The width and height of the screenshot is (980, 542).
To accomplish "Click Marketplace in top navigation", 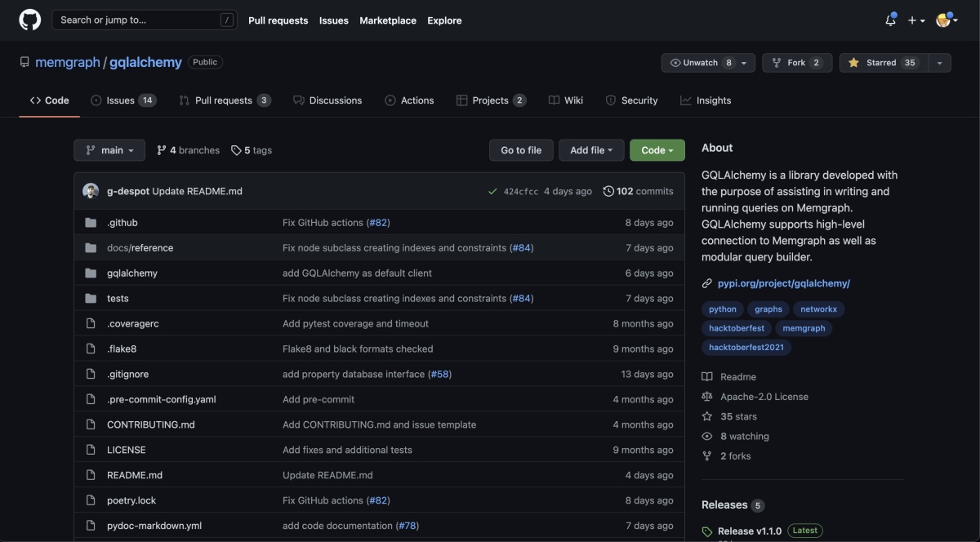I will click(x=388, y=20).
